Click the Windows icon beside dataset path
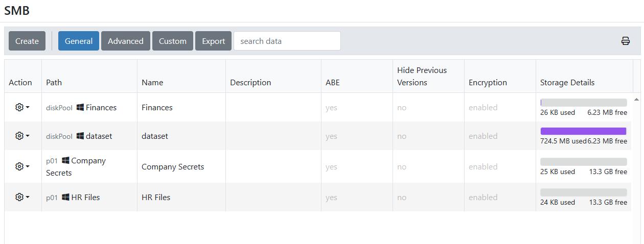This screenshot has width=644, height=244. click(80, 136)
